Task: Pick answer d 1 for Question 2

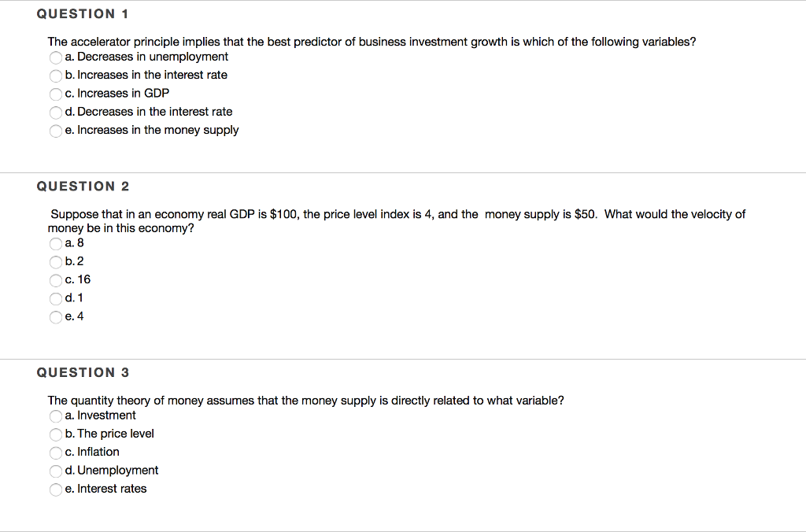Action: coord(55,298)
